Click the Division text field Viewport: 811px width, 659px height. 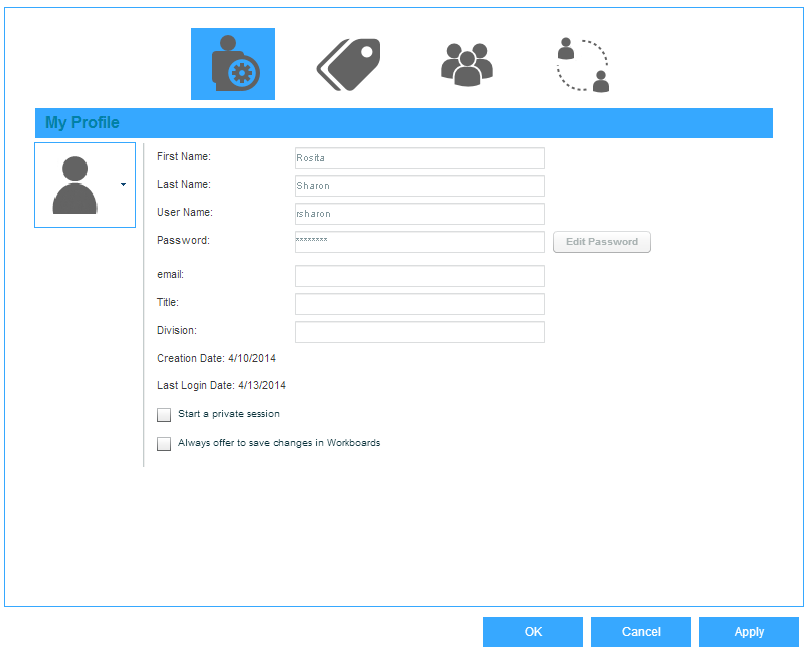click(x=419, y=332)
